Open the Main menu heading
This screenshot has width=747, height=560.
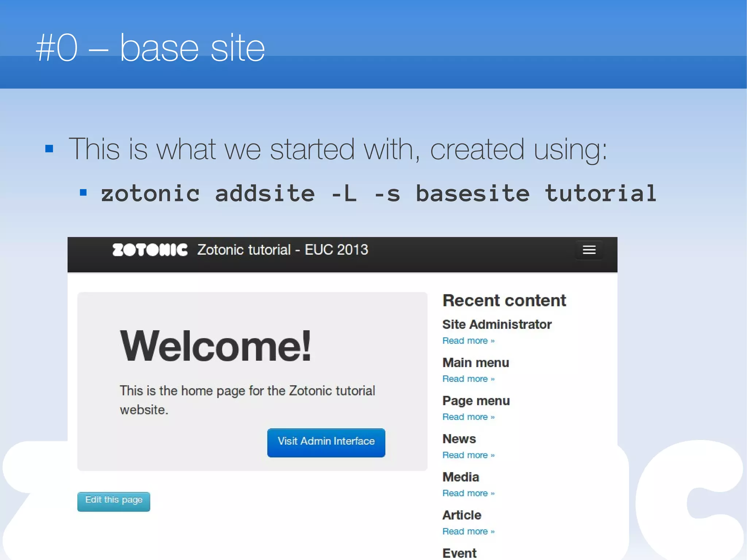click(x=476, y=363)
